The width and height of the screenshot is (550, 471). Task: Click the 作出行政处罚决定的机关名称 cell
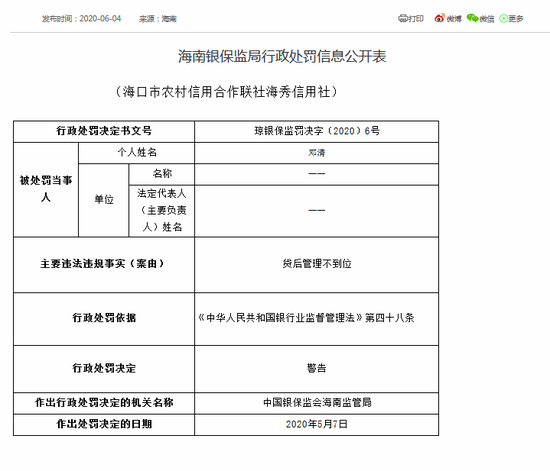click(104, 403)
